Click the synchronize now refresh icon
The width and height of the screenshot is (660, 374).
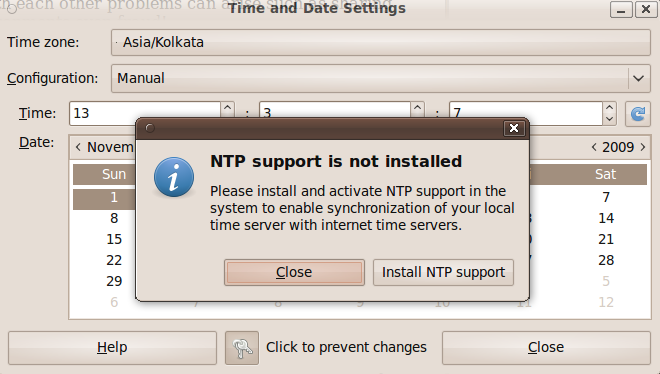point(638,114)
